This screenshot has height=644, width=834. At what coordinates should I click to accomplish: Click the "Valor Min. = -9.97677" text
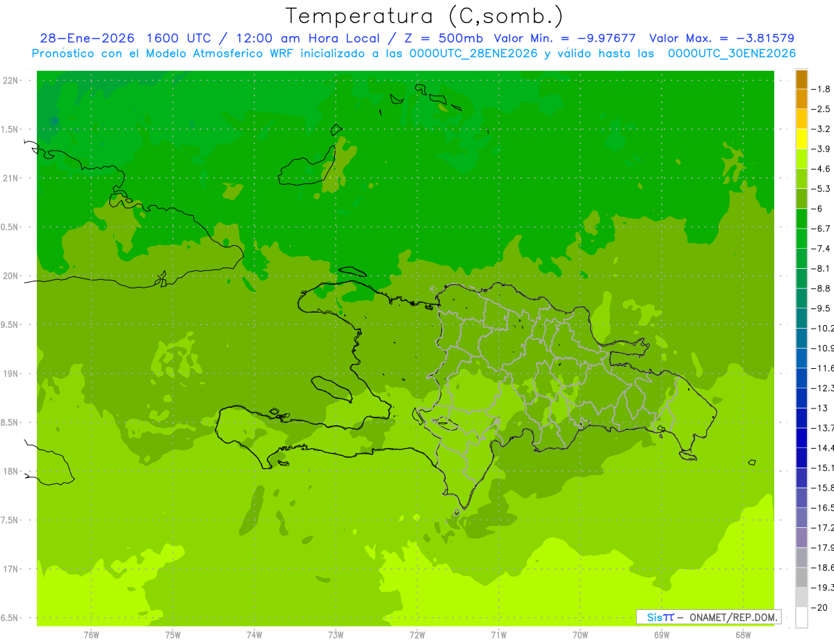(566, 38)
